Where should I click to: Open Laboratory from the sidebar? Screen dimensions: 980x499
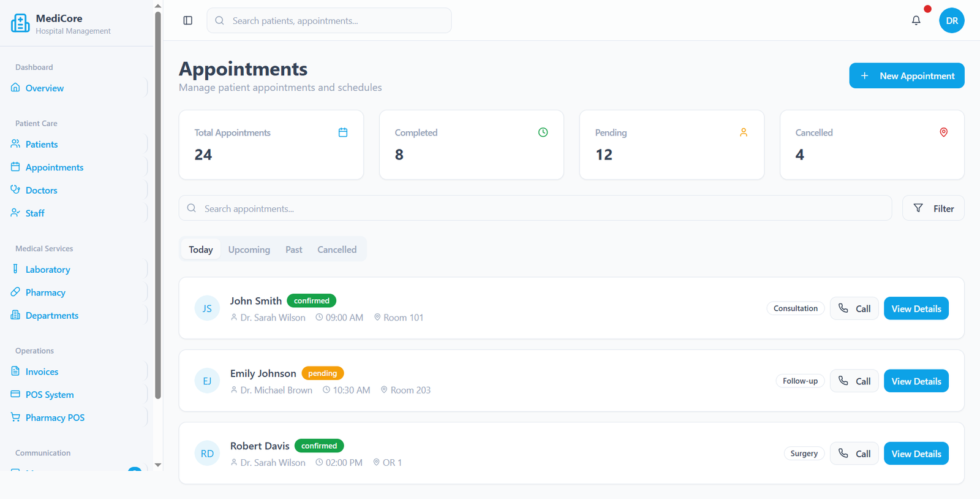(x=48, y=270)
